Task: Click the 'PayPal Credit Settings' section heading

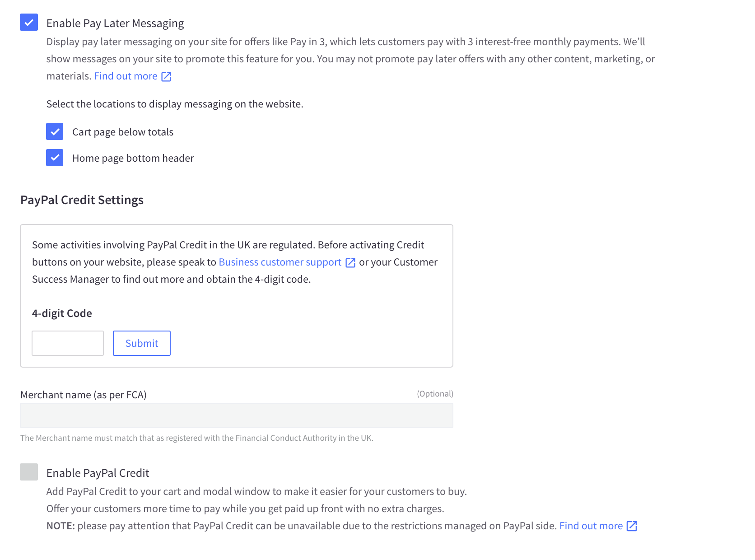Action: [x=82, y=200]
